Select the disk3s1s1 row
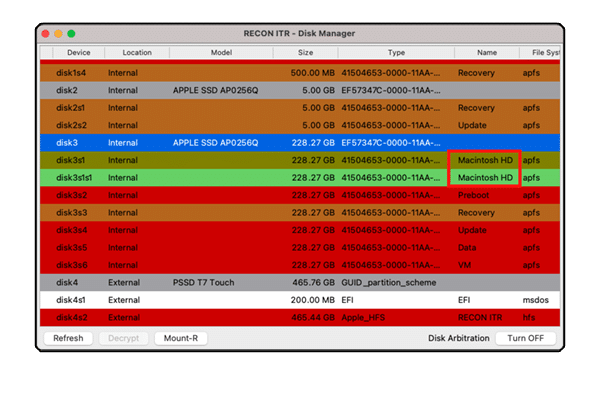Image resolution: width=600 pixels, height=398 pixels. (x=300, y=178)
